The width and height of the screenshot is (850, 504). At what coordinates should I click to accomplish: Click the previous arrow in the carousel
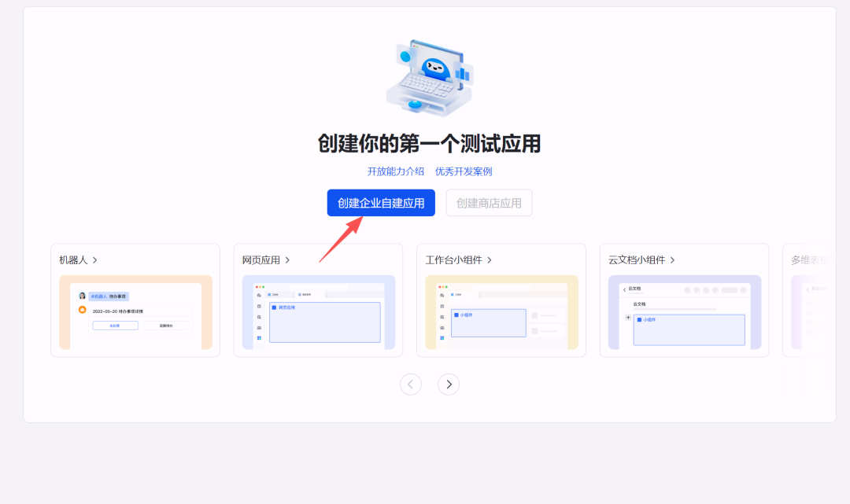pos(411,384)
